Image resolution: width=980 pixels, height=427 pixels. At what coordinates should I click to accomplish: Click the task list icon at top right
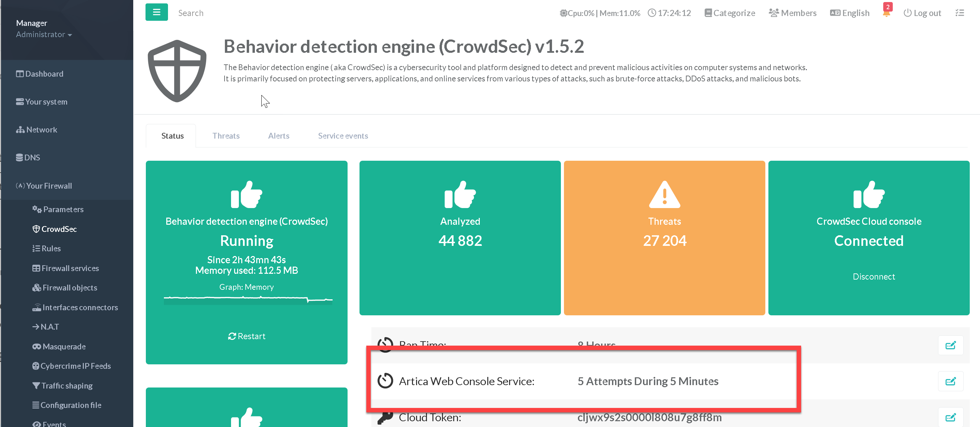[960, 13]
